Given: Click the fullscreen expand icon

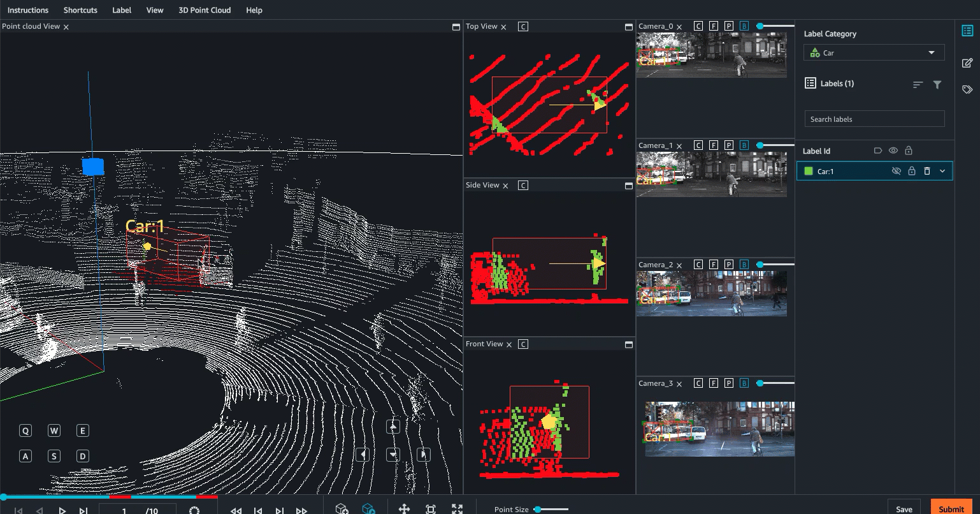Looking at the screenshot, I should (457, 509).
